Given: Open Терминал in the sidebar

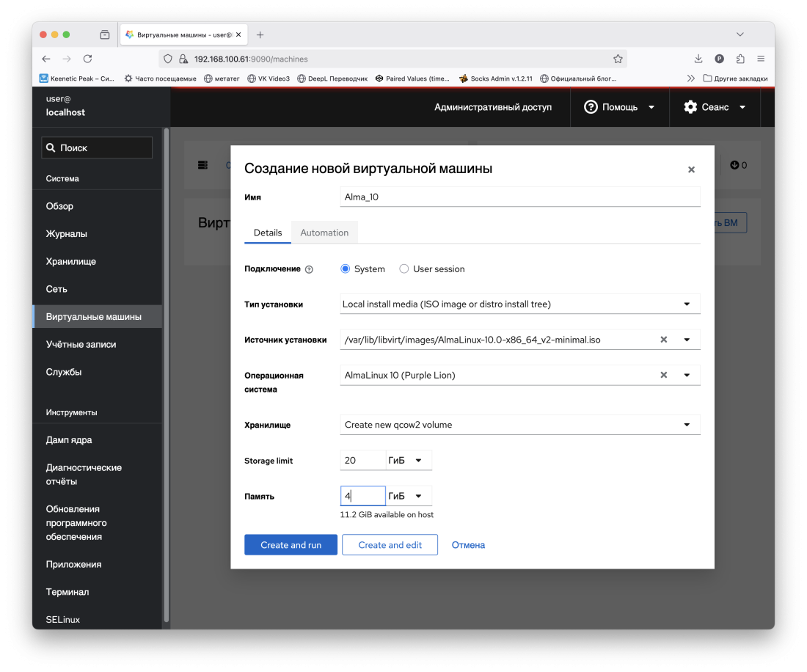Looking at the screenshot, I should pyautogui.click(x=67, y=592).
